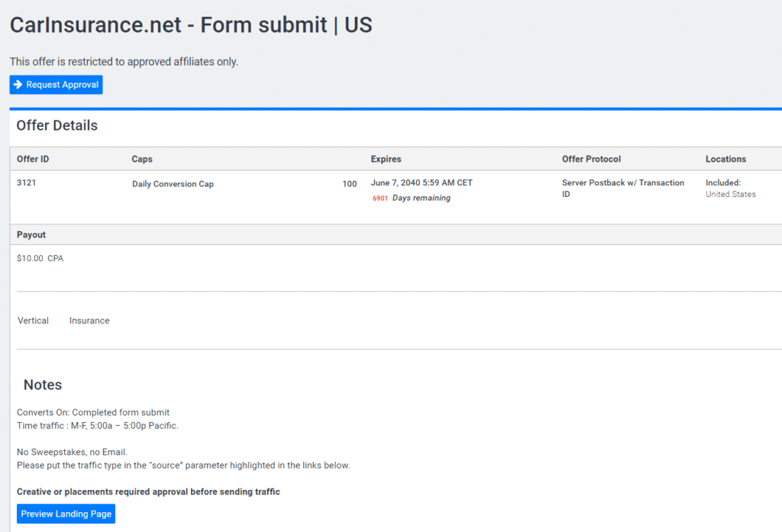Select the expiry date June 7, 2040
The image size is (782, 532).
(x=422, y=182)
